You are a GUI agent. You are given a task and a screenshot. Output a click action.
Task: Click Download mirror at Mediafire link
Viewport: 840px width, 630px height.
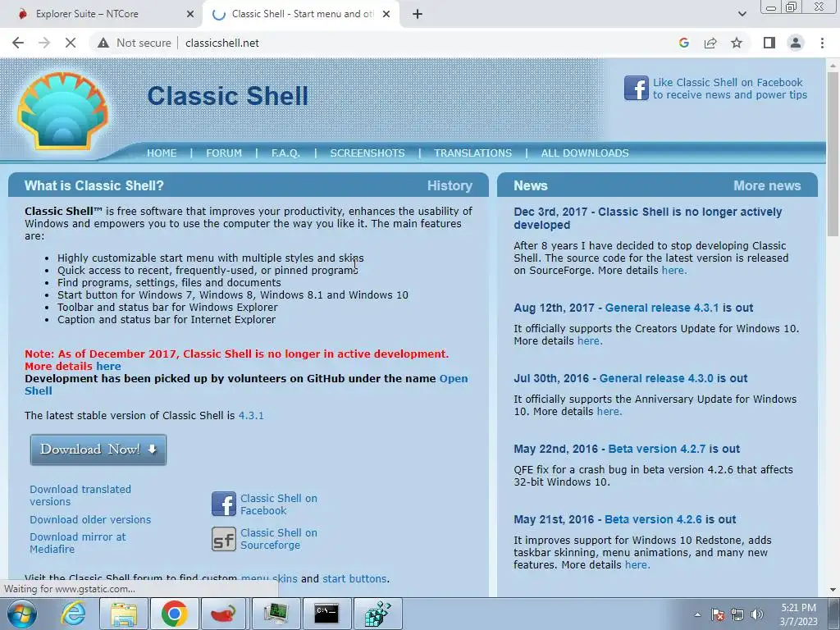click(x=78, y=543)
